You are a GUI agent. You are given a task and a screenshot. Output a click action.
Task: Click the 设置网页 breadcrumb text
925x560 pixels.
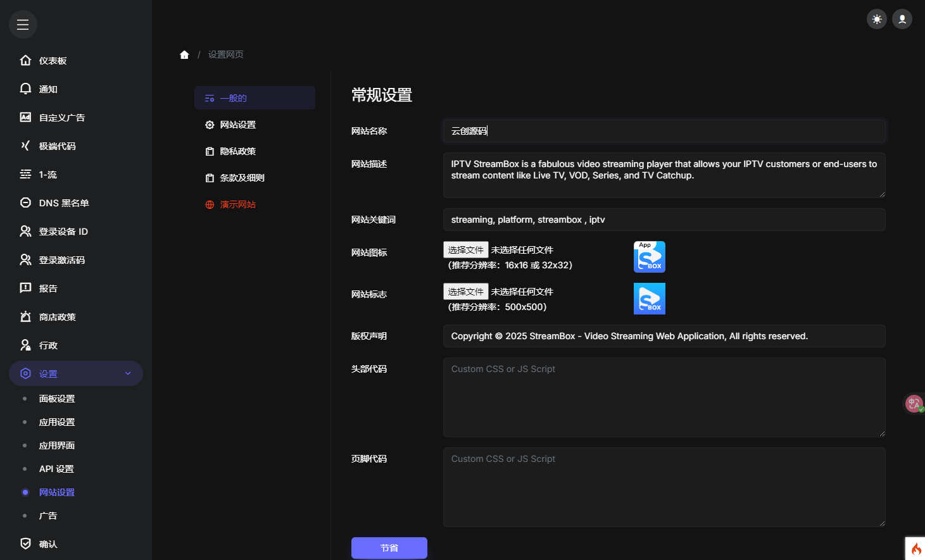(226, 54)
